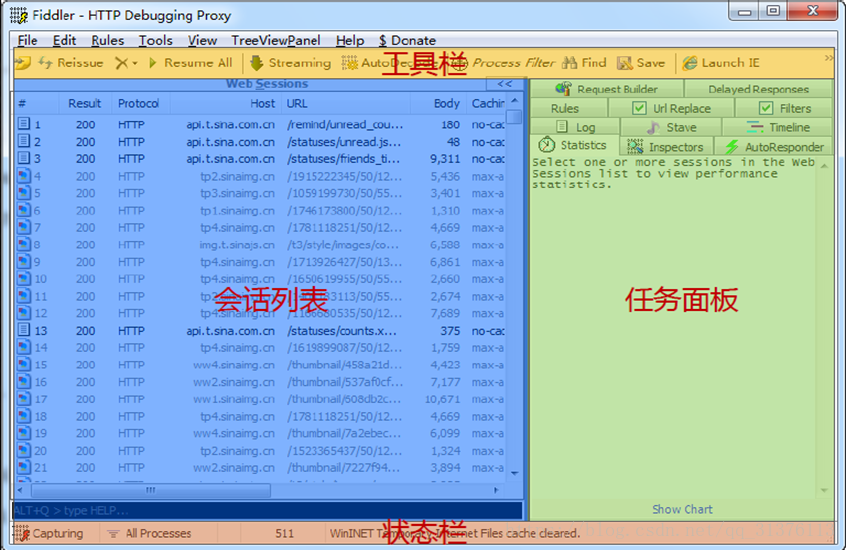Toggle Streaming mode in toolbar

pos(290,63)
